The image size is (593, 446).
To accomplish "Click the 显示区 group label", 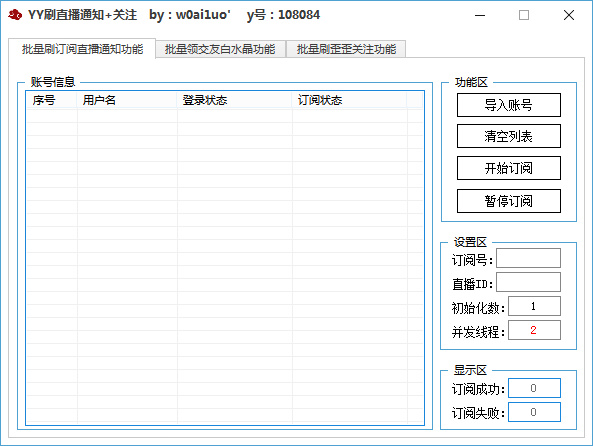I will tap(470, 370).
